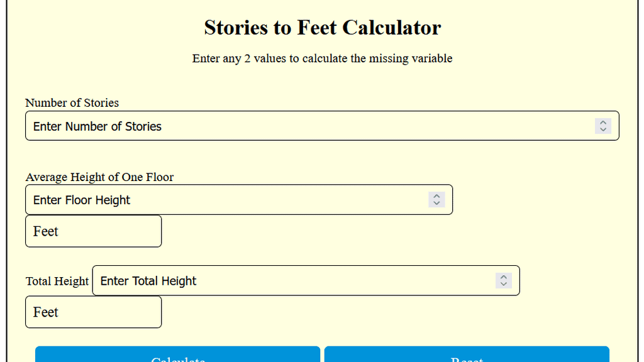Increase Floor Height using its stepper arrow

tap(436, 197)
